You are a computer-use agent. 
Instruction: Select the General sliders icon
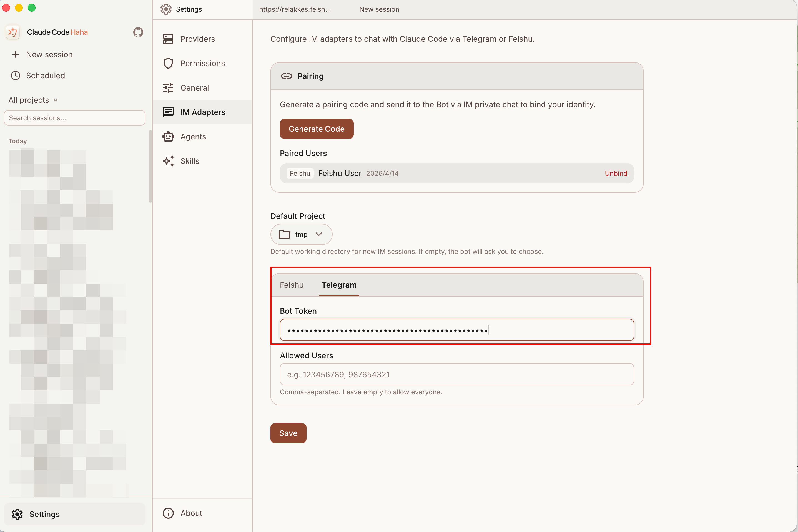point(168,88)
